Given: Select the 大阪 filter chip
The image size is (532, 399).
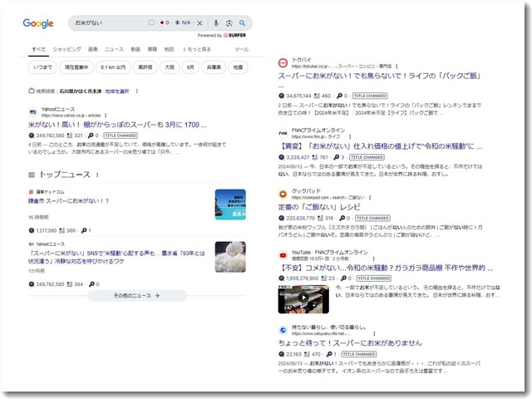Looking at the screenshot, I should tap(170, 67).
